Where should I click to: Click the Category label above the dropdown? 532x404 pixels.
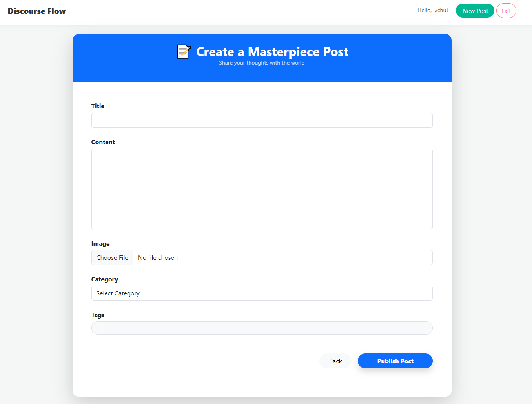105,279
